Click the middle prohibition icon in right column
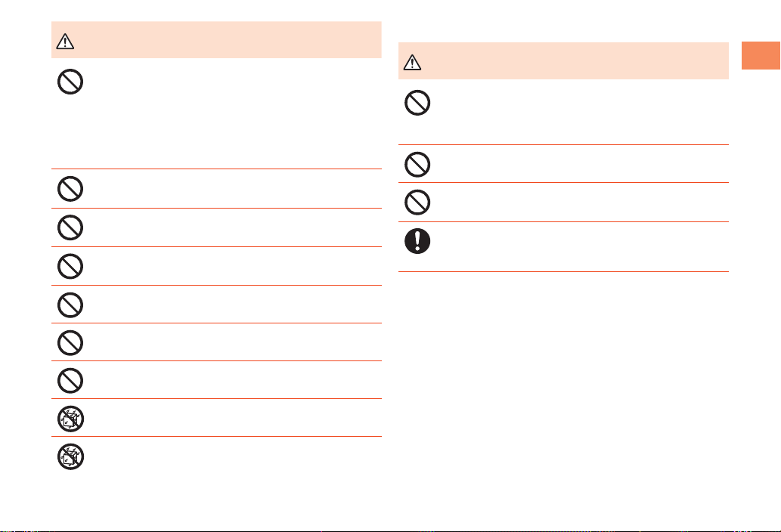 [417, 164]
